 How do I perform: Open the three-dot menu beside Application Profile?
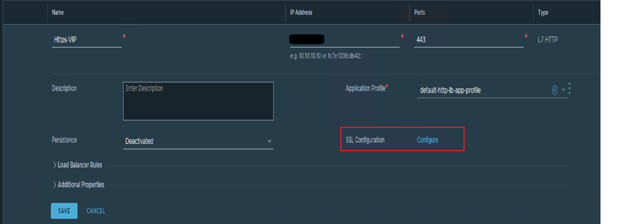tap(569, 88)
